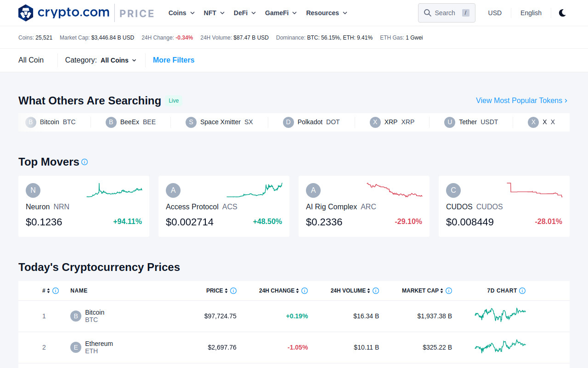588x368 pixels.
Task: Open the Resources menu
Action: (327, 13)
